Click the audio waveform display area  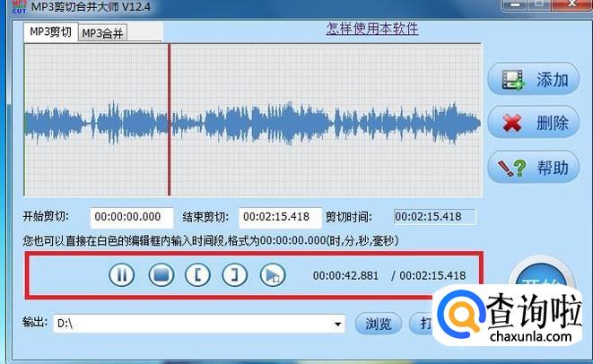pyautogui.click(x=253, y=119)
